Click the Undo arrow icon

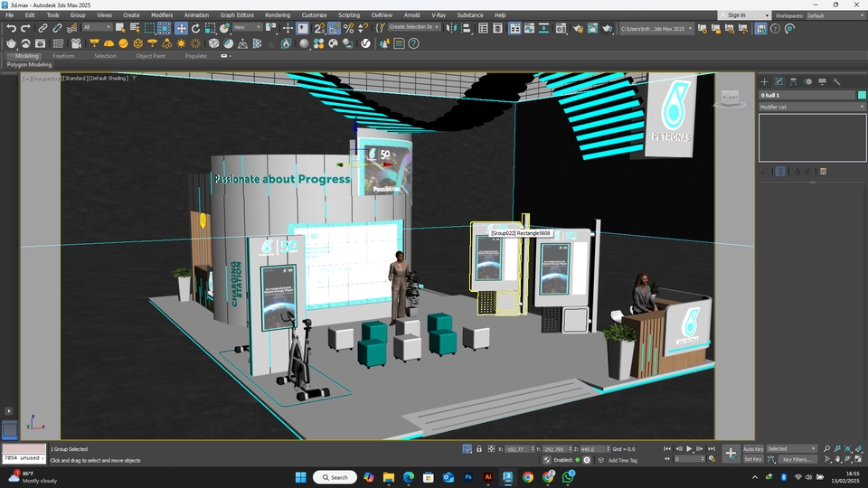click(11, 28)
